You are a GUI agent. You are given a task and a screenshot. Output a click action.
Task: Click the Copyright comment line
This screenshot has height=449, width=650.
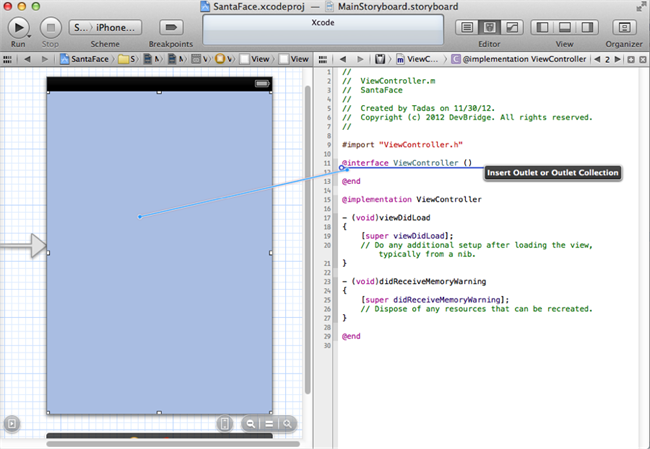467,117
